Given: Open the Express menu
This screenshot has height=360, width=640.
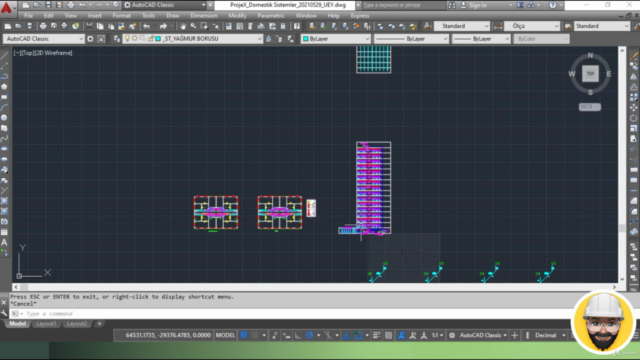Looking at the screenshot, I should pyautogui.click(x=360, y=16).
